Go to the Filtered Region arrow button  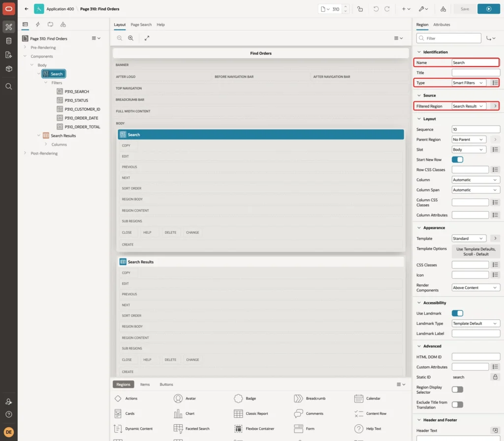point(495,106)
